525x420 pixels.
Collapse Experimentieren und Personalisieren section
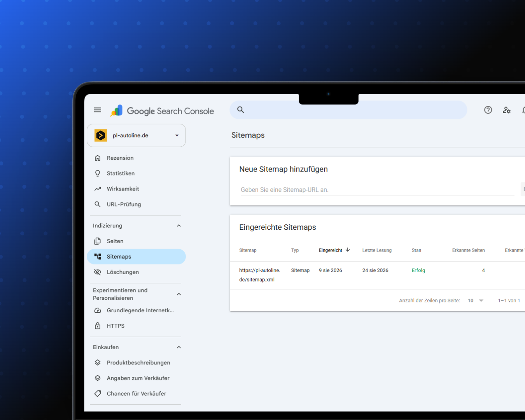[179, 294]
